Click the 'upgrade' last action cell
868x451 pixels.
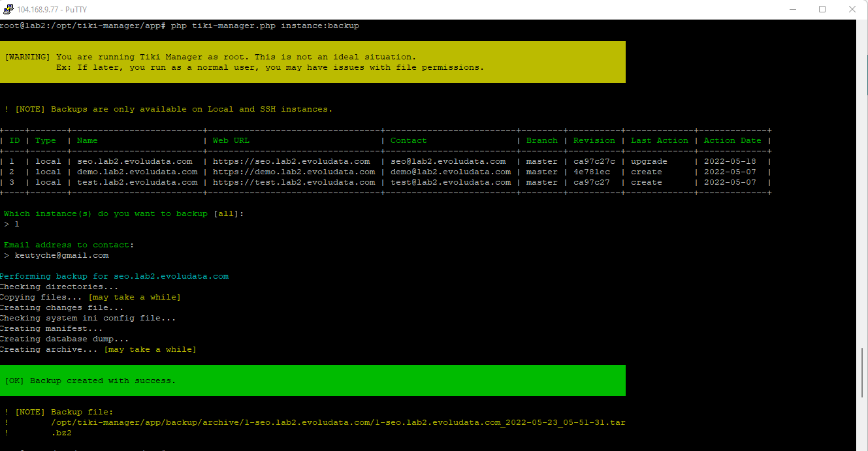pos(649,161)
